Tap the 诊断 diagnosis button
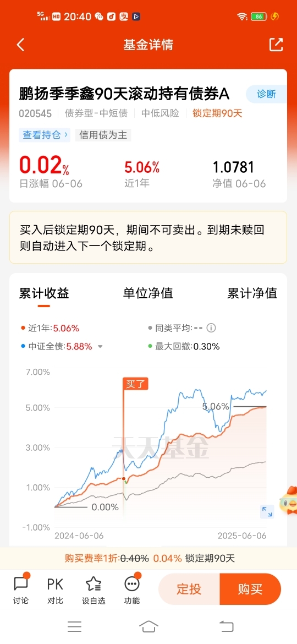The image size is (297, 644). coord(266,94)
